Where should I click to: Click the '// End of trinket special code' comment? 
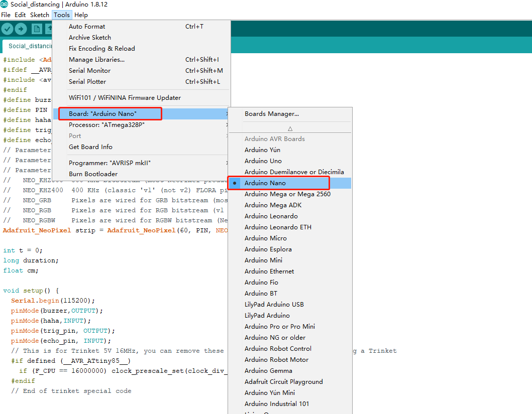(71, 391)
